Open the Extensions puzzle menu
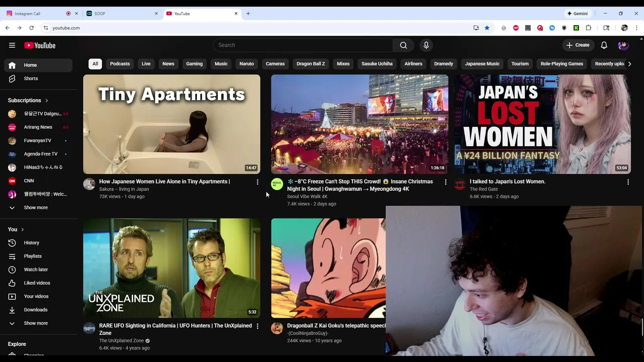 point(588,28)
